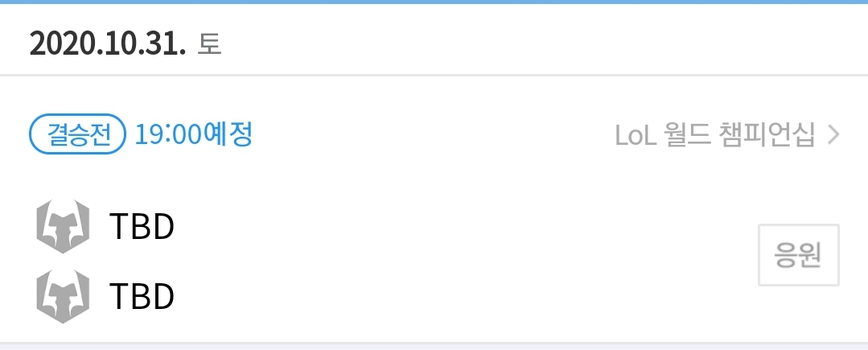Click the 2020.10.31. date header
This screenshot has width=868, height=350.
pos(107,43)
